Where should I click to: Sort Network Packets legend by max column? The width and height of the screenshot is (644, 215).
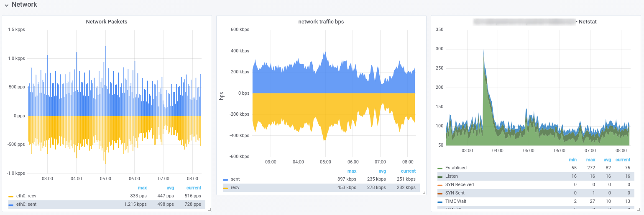142,188
